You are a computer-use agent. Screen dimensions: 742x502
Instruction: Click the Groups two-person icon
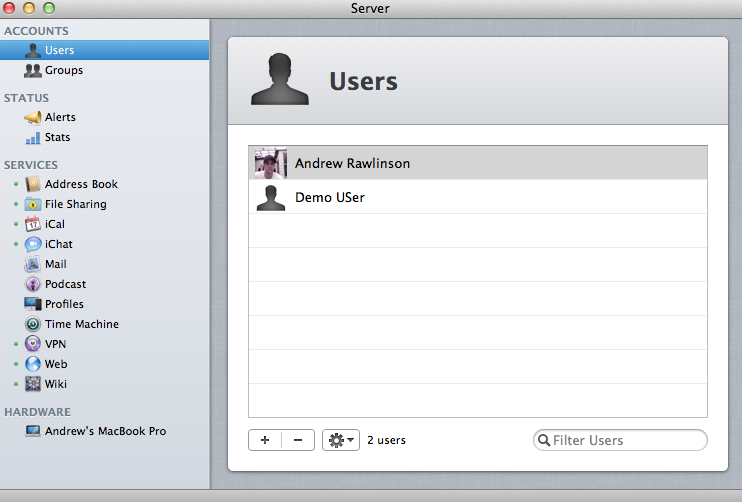pos(33,70)
